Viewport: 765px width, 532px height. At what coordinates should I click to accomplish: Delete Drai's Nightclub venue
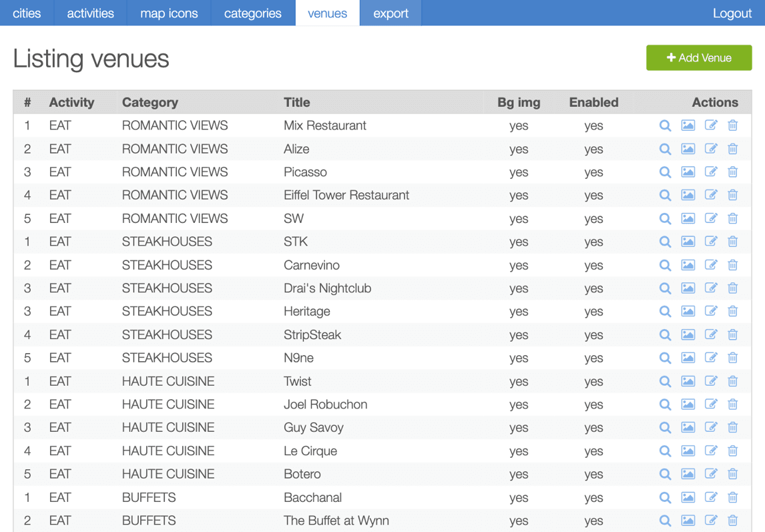pyautogui.click(x=733, y=288)
